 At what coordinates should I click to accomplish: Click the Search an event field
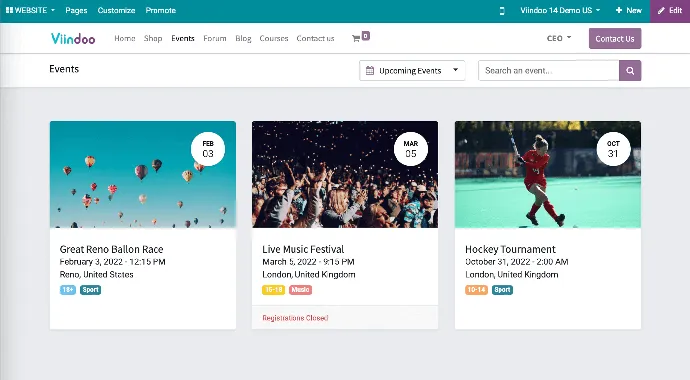(548, 70)
